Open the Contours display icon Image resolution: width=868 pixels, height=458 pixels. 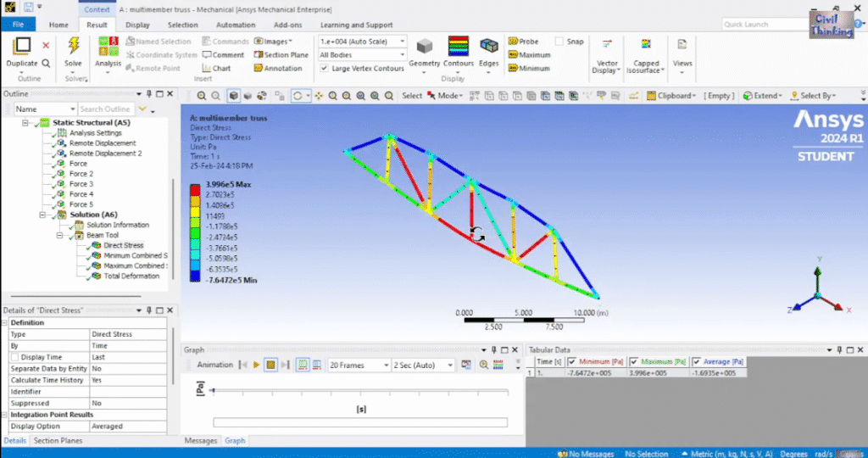(459, 47)
